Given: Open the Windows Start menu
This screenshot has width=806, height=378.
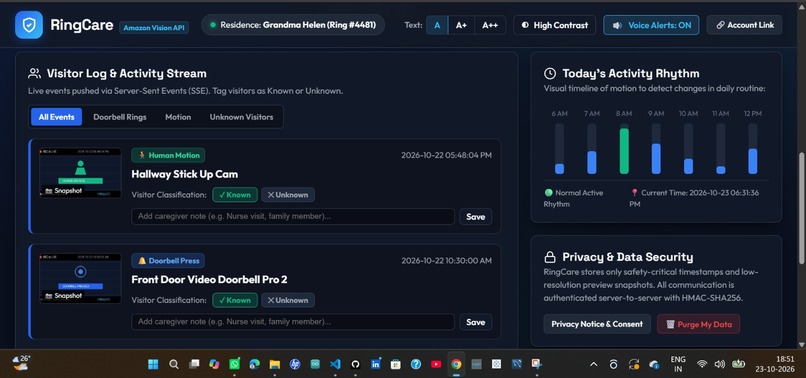Looking at the screenshot, I should coord(153,364).
